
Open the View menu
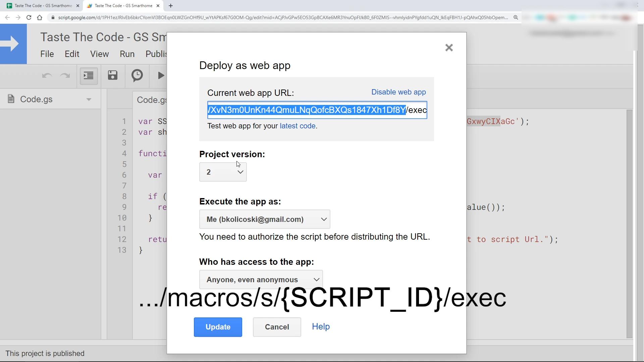pyautogui.click(x=99, y=54)
